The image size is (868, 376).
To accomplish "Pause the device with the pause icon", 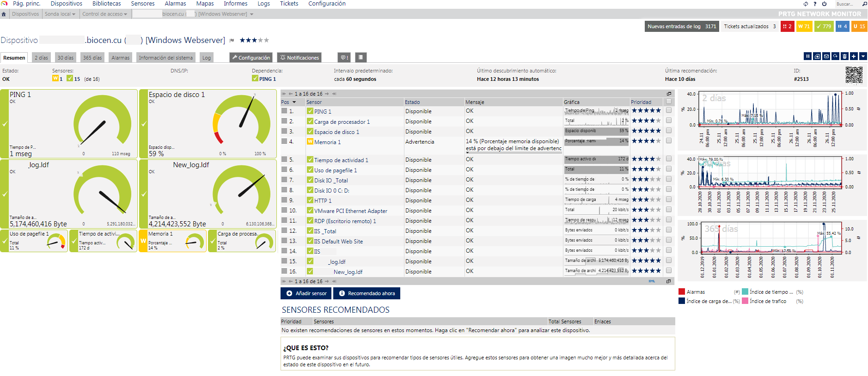I will (808, 56).
